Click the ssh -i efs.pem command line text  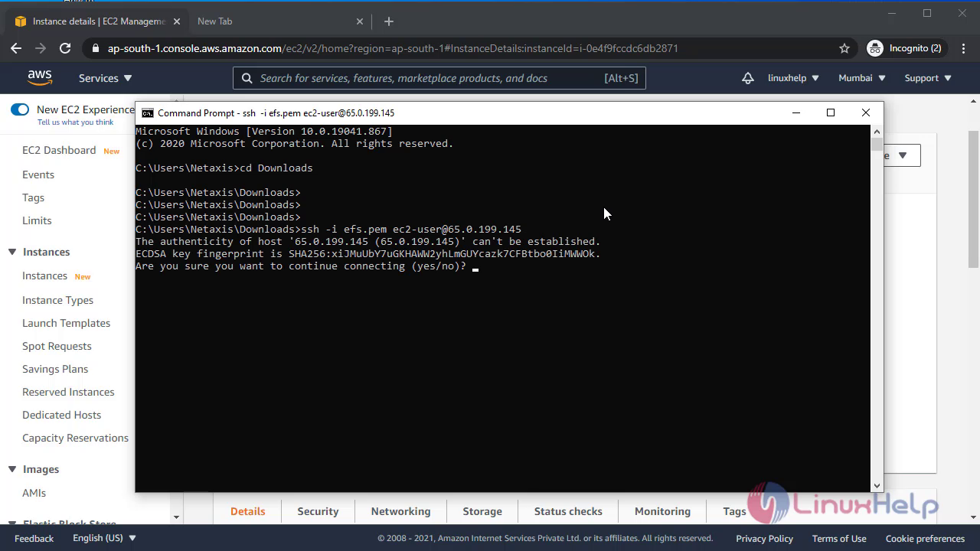(411, 229)
